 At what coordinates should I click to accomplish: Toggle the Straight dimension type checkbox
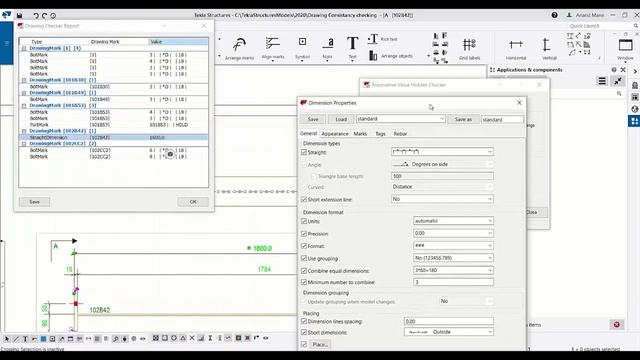pyautogui.click(x=304, y=152)
